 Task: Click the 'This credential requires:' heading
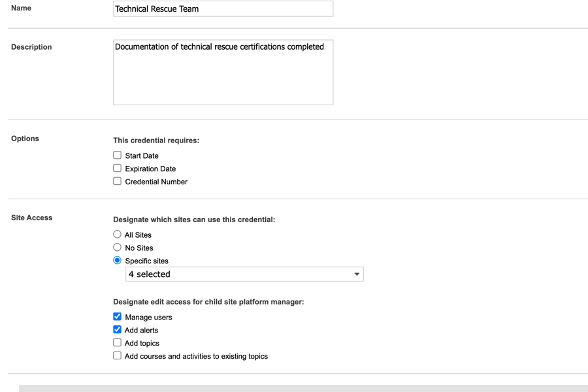click(x=156, y=140)
